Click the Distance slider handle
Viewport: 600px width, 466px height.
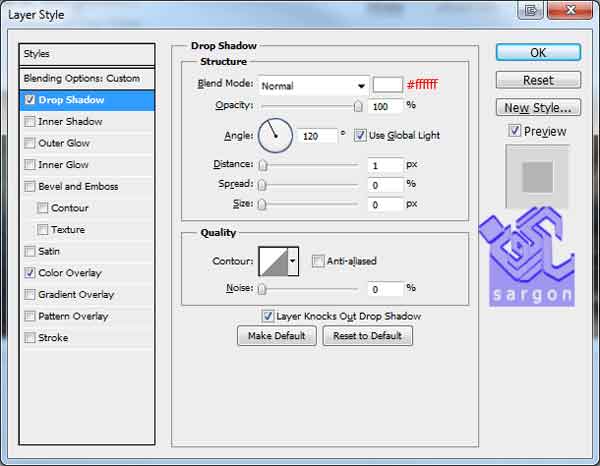(262, 165)
